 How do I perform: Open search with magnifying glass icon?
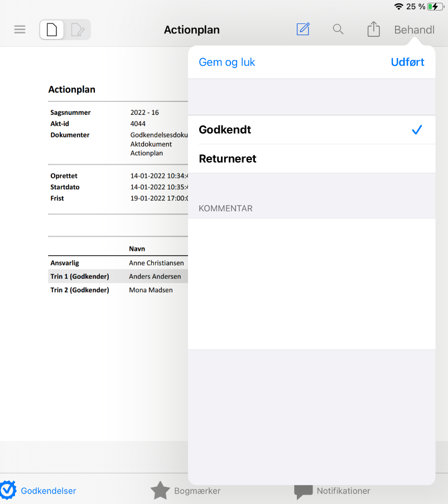click(x=338, y=30)
